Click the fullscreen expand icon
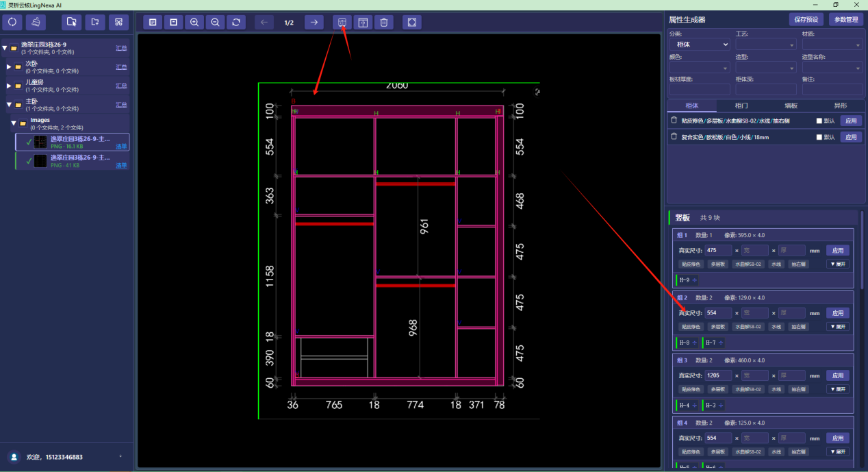This screenshot has height=472, width=868. [x=412, y=23]
